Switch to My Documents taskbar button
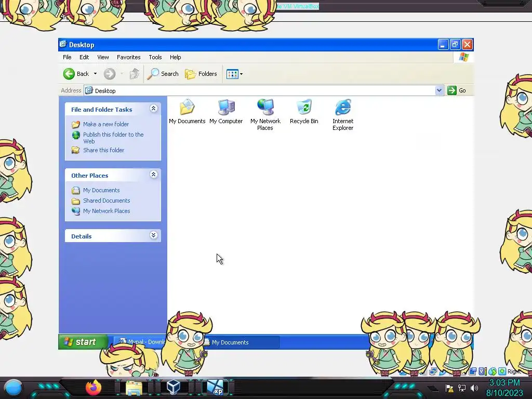This screenshot has height=399, width=532. click(241, 342)
